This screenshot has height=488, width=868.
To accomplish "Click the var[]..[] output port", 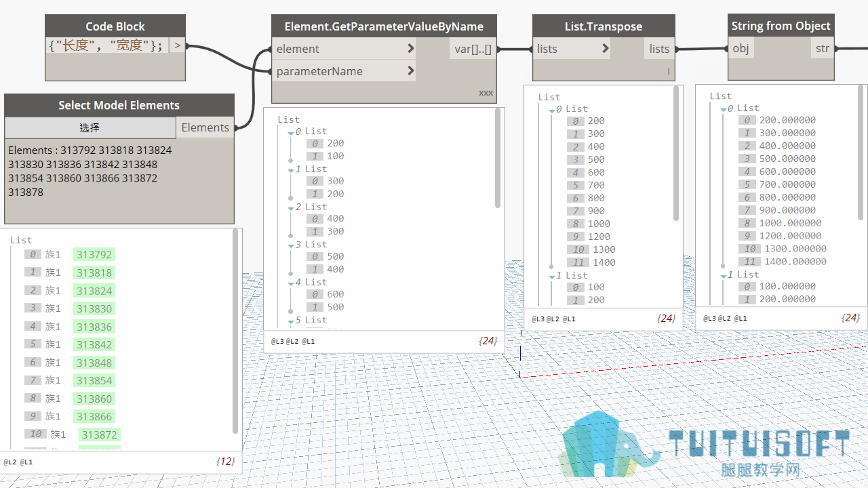I will pyautogui.click(x=473, y=49).
